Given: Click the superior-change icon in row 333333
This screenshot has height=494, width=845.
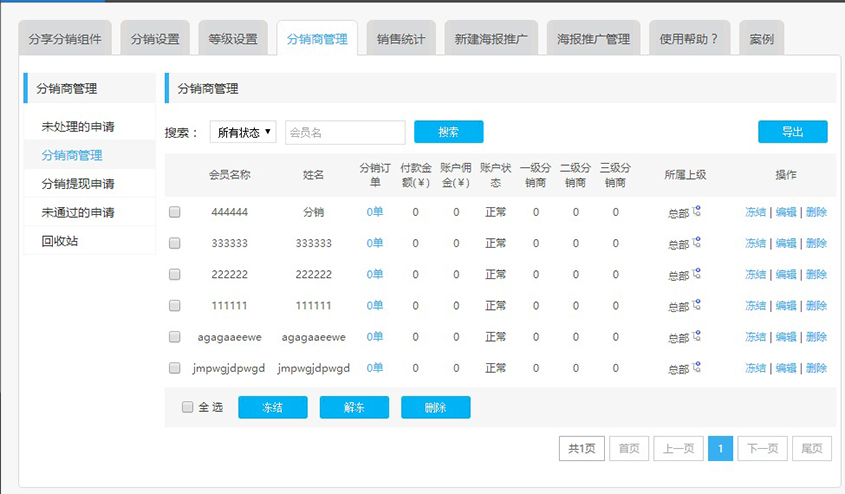Looking at the screenshot, I should coord(697,243).
